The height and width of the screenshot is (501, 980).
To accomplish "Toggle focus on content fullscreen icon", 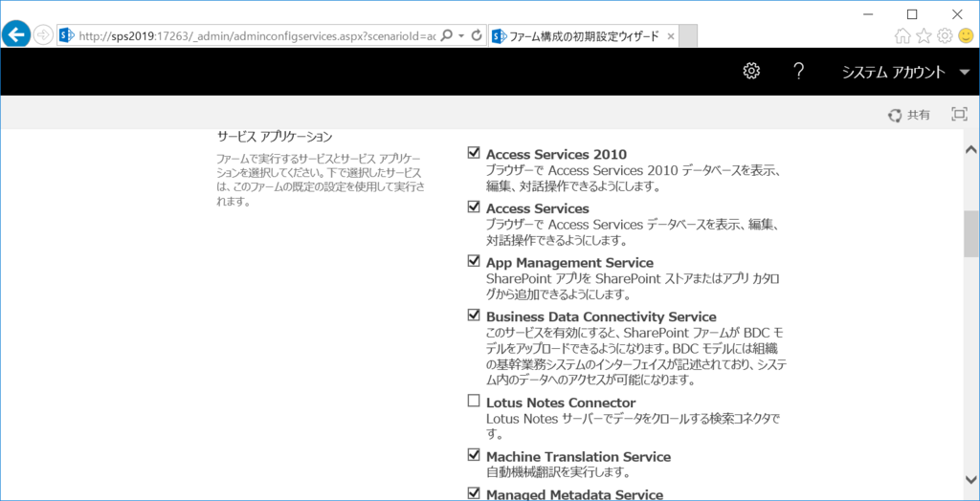I will point(959,115).
